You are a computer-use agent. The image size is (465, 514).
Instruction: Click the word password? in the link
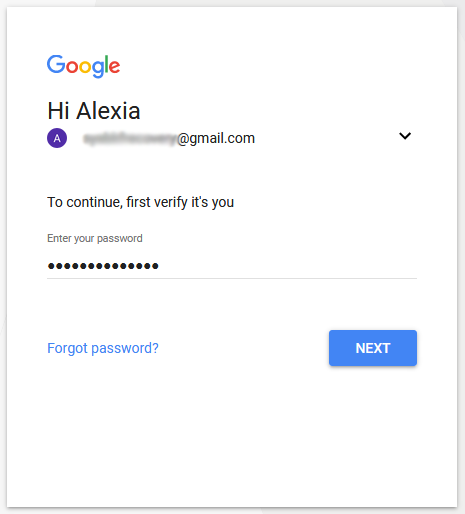125,348
